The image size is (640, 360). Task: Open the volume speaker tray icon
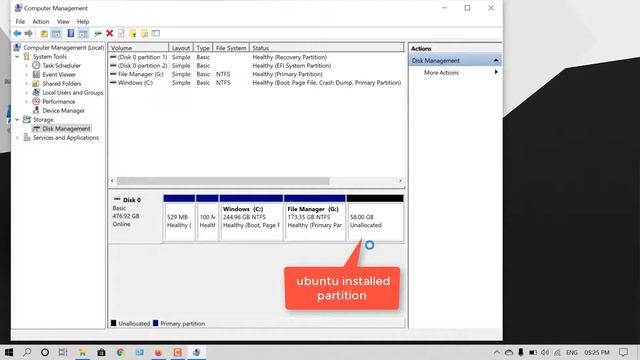click(545, 352)
